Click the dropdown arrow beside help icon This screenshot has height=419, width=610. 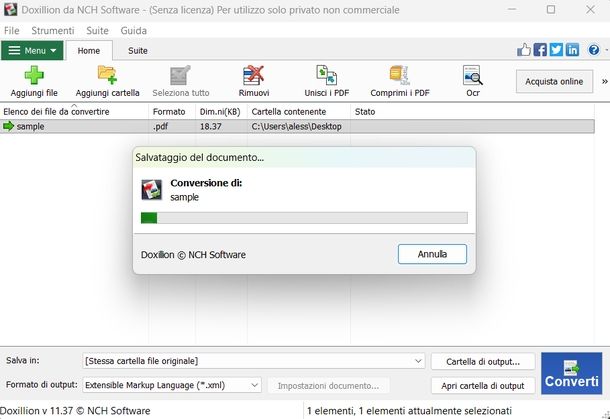pos(607,50)
